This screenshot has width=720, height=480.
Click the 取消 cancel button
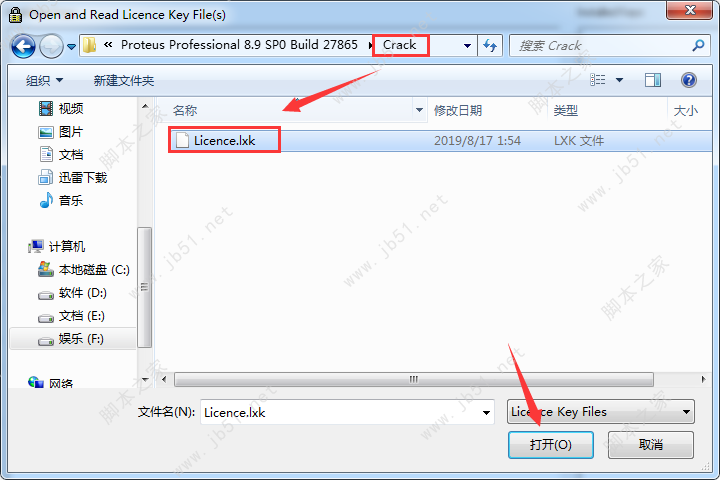[651, 445]
